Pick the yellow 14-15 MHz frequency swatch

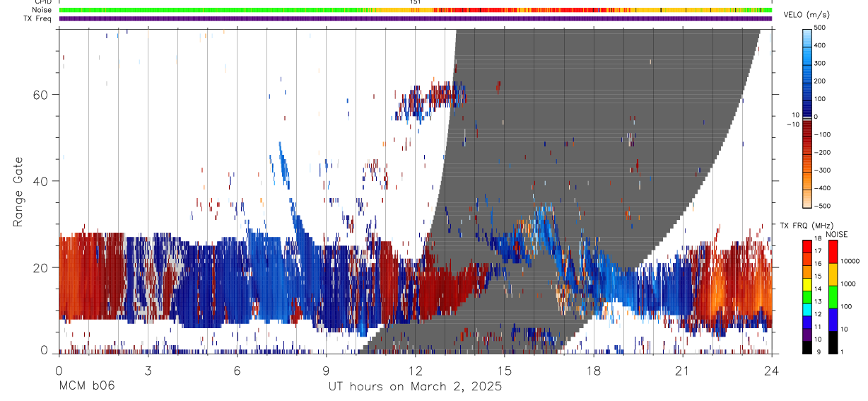[x=807, y=283]
